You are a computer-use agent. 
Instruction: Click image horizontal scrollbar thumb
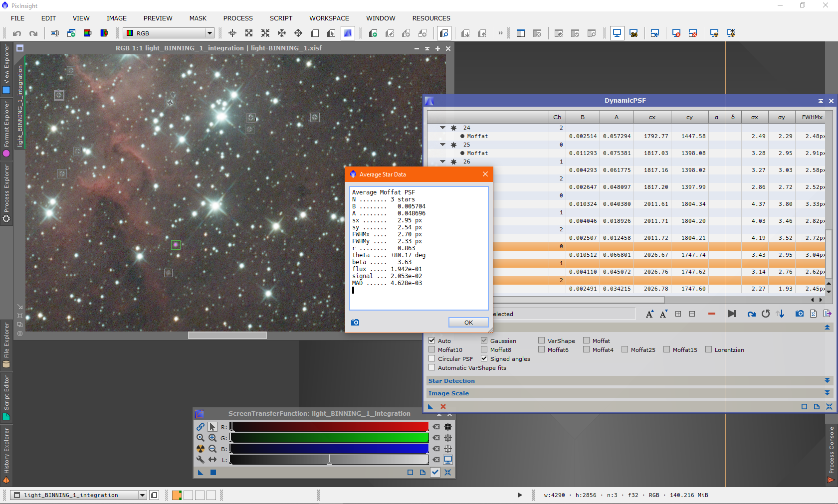click(227, 336)
